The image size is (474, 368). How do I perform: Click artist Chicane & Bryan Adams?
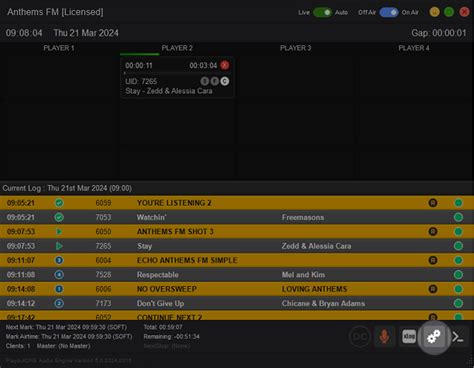[x=323, y=303]
